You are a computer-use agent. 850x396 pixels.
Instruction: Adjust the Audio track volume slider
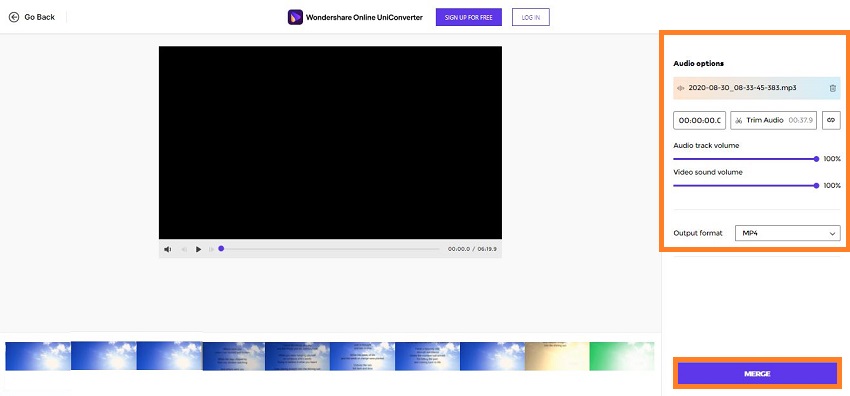coord(745,159)
